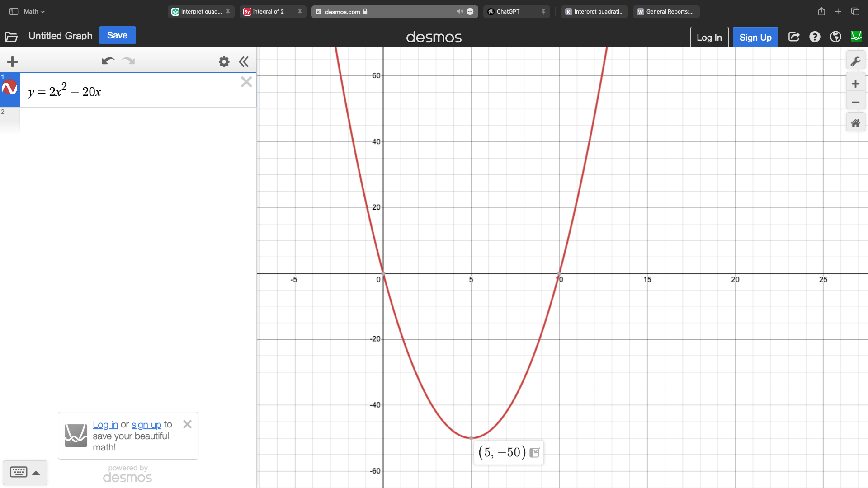The image size is (868, 488).
Task: Undo the last expression edit
Action: 108,61
